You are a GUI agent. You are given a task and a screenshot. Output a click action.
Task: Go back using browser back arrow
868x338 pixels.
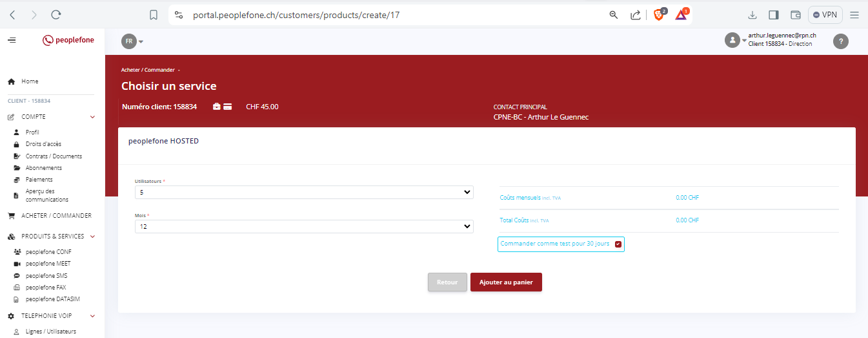tap(12, 15)
